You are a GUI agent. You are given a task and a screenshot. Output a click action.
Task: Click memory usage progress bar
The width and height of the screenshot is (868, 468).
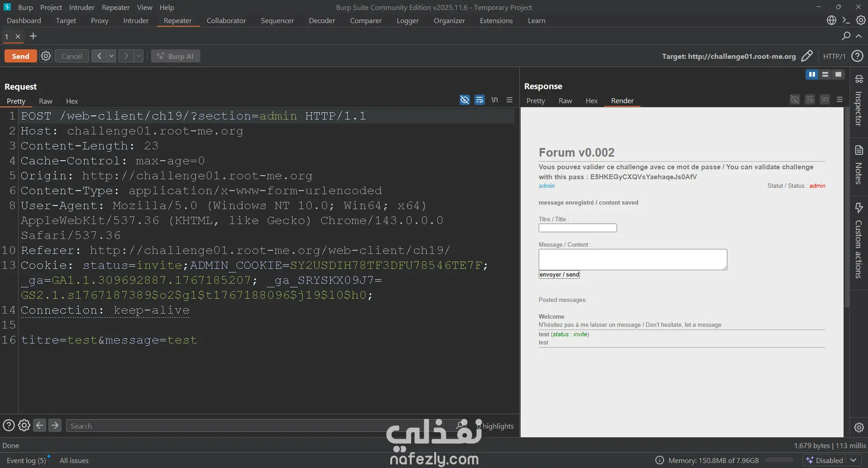779,460
